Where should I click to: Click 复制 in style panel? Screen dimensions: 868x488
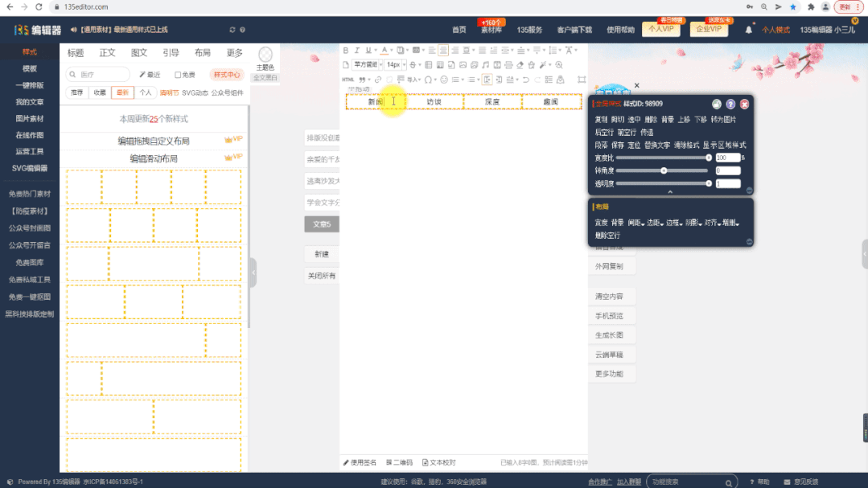tap(601, 120)
